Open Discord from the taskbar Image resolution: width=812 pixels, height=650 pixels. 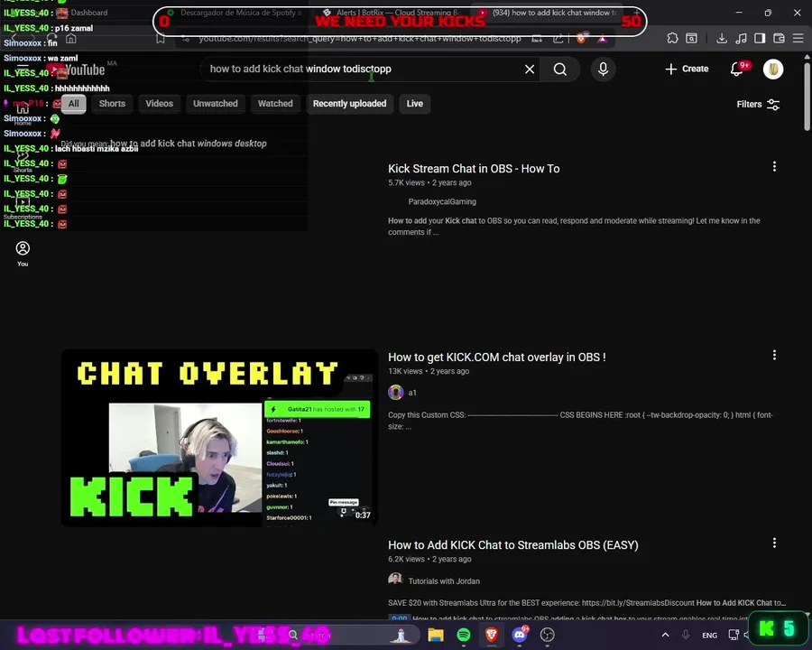coord(520,635)
